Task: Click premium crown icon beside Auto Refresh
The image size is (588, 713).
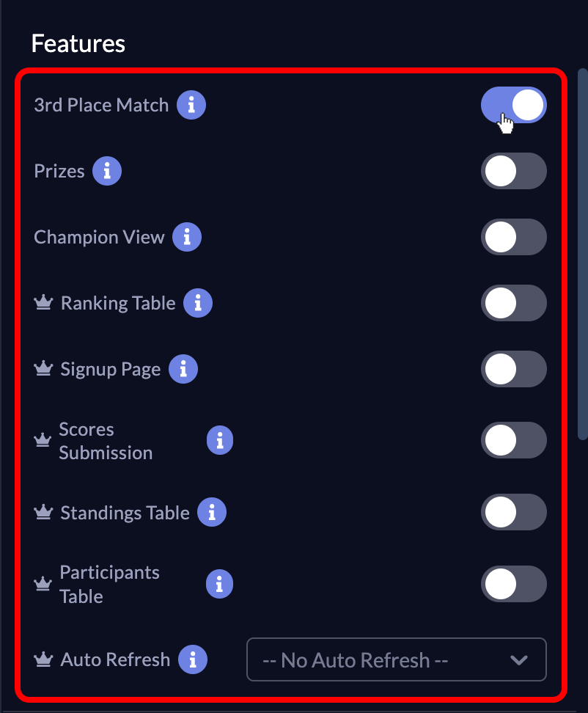Action: coord(43,659)
